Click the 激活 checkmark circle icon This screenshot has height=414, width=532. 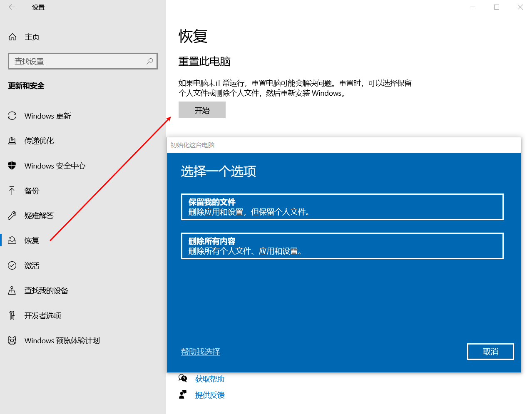pyautogui.click(x=12, y=265)
